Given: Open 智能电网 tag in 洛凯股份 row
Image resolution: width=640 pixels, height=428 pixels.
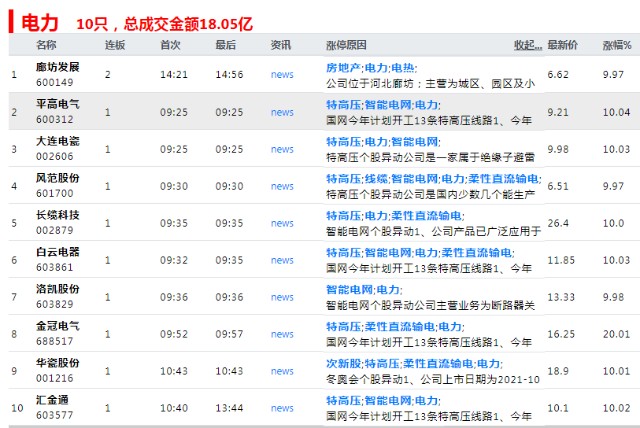Looking at the screenshot, I should (349, 290).
